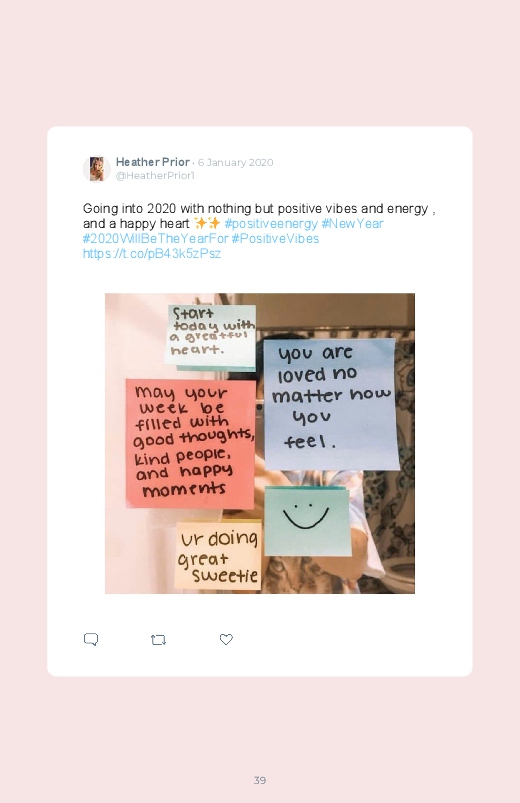This screenshot has width=520, height=803.
Task: Like the tweet with heart icon
Action: 226,639
